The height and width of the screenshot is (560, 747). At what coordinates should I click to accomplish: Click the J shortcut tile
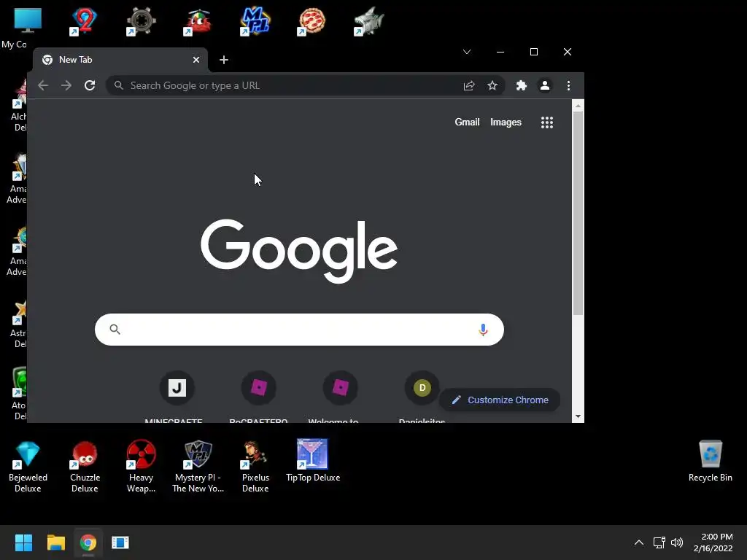click(x=177, y=388)
